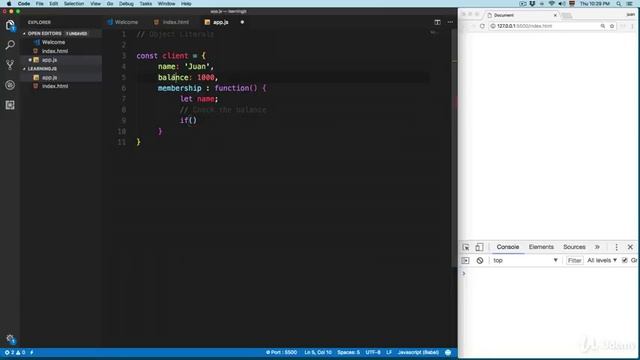Open the View menu
The image size is (640, 360).
click(x=96, y=4)
